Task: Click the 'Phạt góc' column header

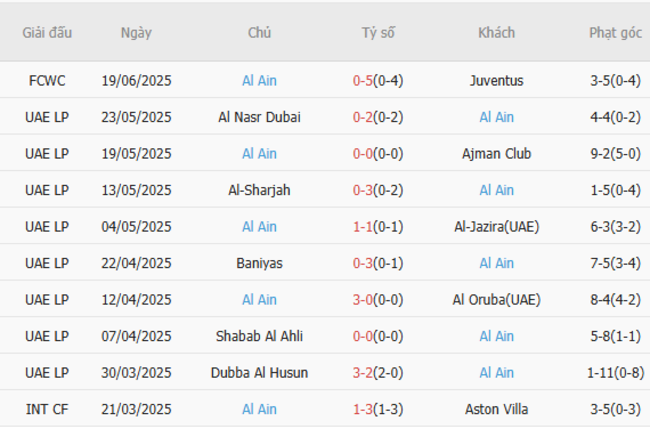Action: 615,32
